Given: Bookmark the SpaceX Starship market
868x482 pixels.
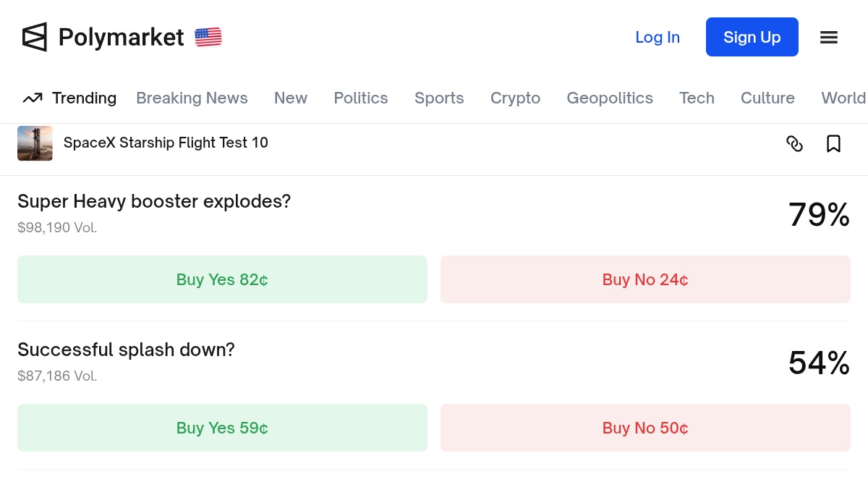Looking at the screenshot, I should coord(833,144).
